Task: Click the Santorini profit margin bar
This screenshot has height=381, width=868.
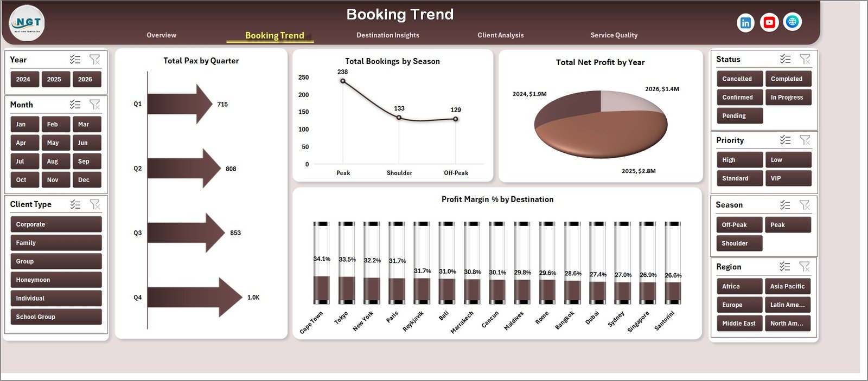Action: click(673, 263)
